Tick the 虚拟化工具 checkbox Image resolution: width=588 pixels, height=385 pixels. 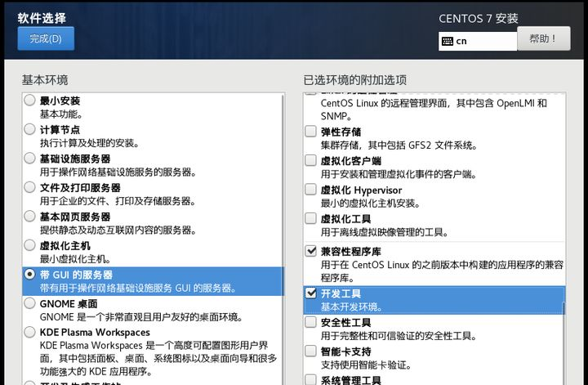click(x=310, y=218)
